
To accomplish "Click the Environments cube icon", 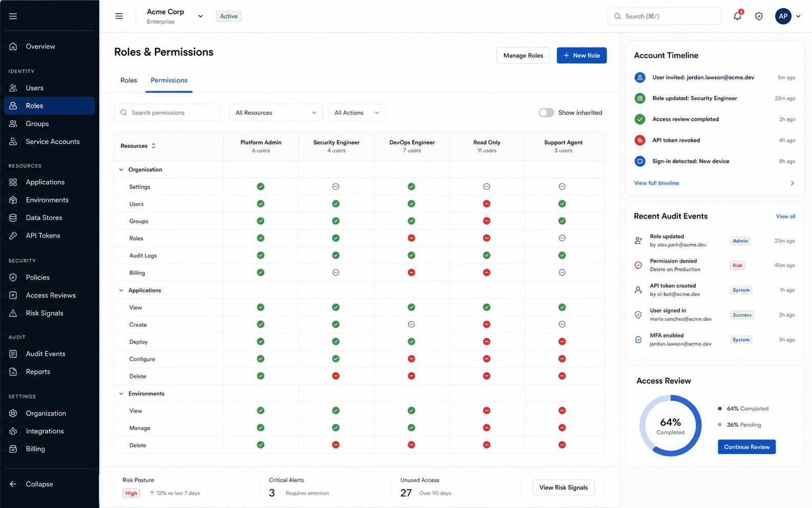I will click(13, 200).
